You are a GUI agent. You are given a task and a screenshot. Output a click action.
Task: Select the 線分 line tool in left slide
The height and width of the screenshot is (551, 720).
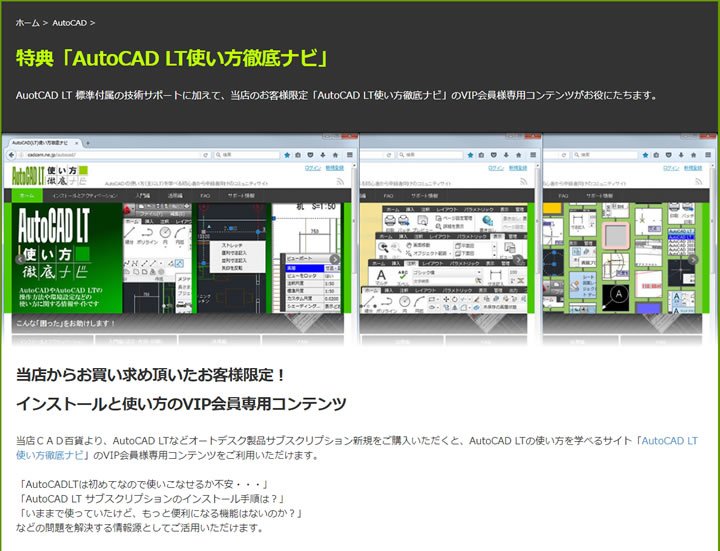[129, 236]
